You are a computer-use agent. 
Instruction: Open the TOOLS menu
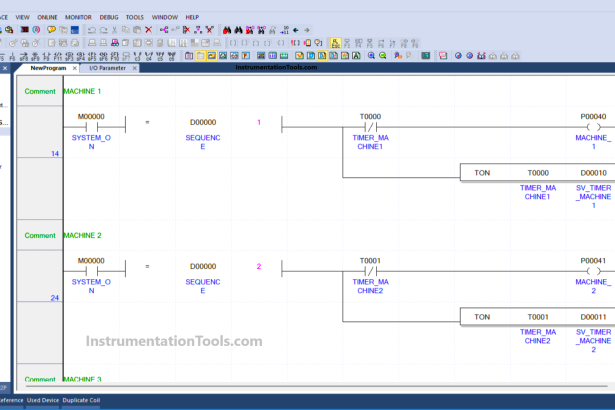pos(134,17)
